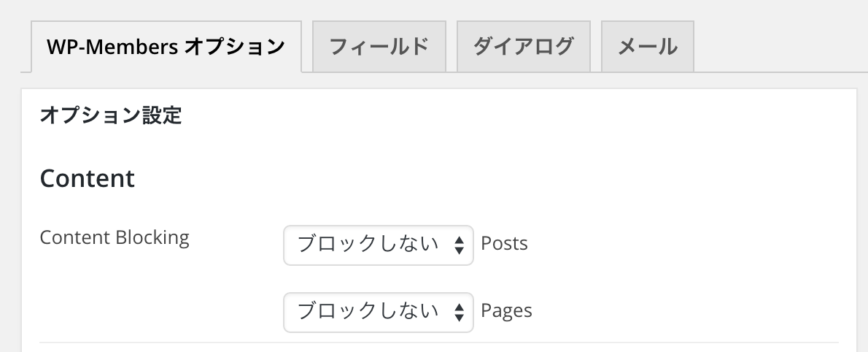Click ブロックしない text in Posts dropdown
The width and height of the screenshot is (868, 352).
click(x=368, y=244)
